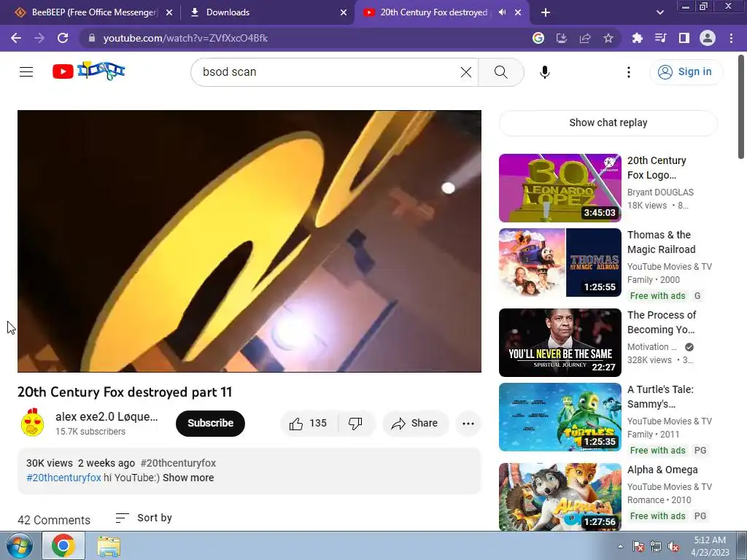Close the Downloads tab
Viewport: 747px width, 560px height.
(344, 12)
